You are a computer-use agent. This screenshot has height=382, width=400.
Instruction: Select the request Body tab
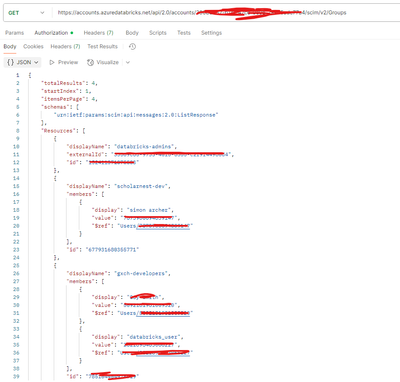(x=132, y=33)
